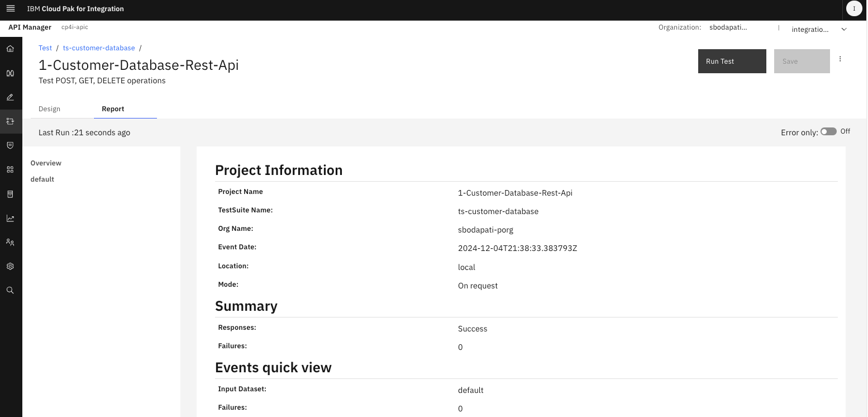Open the Analytics chart icon
The width and height of the screenshot is (868, 417).
point(10,219)
